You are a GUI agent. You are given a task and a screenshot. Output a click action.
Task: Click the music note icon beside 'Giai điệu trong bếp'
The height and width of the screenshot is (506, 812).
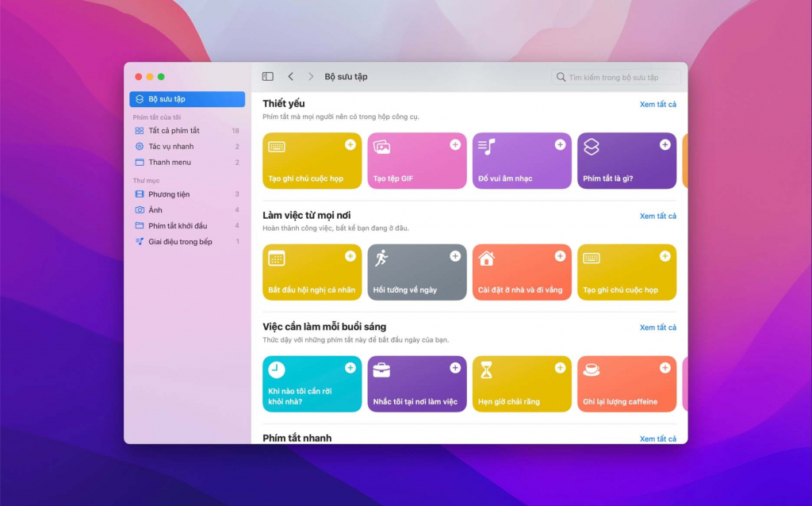click(140, 241)
